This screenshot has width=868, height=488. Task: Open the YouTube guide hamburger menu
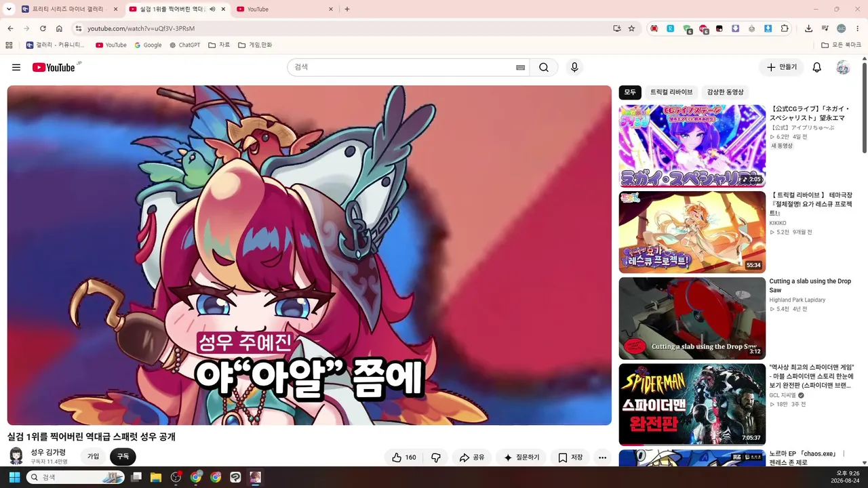point(16,67)
